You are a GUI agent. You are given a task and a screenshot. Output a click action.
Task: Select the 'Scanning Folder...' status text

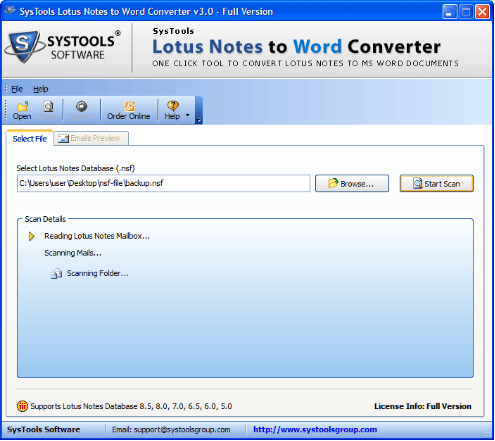pyautogui.click(x=98, y=273)
